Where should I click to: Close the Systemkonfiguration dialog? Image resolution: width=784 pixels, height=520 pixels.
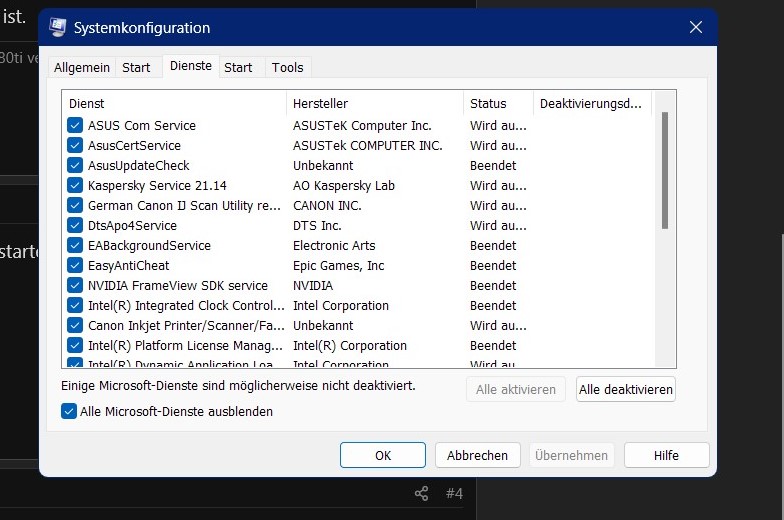click(x=696, y=27)
